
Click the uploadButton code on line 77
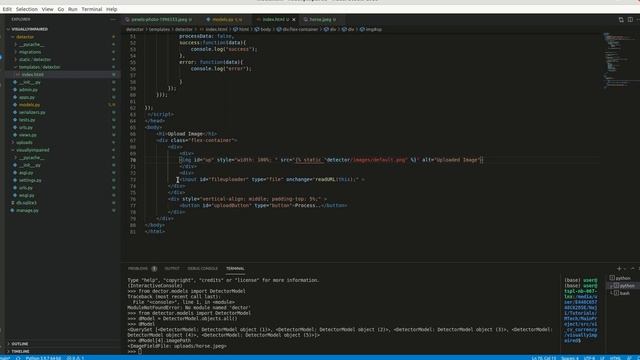[263, 206]
